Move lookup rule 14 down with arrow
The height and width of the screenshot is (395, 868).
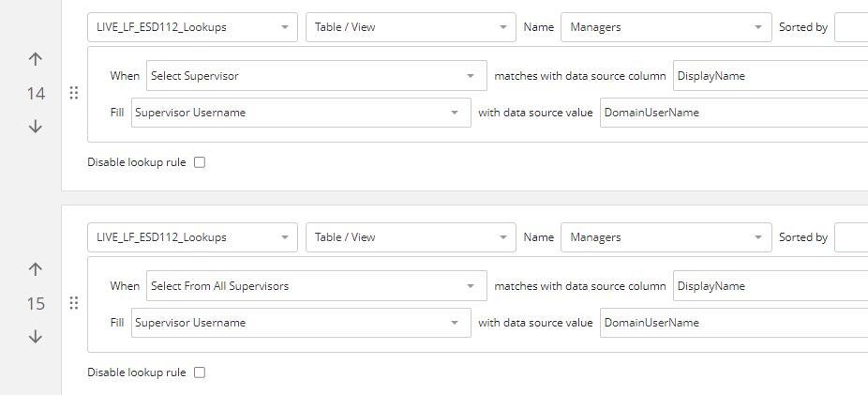(x=36, y=127)
